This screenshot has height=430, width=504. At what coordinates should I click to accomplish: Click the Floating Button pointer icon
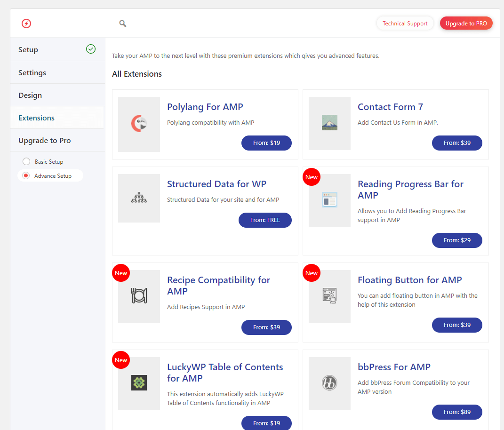pos(329,295)
